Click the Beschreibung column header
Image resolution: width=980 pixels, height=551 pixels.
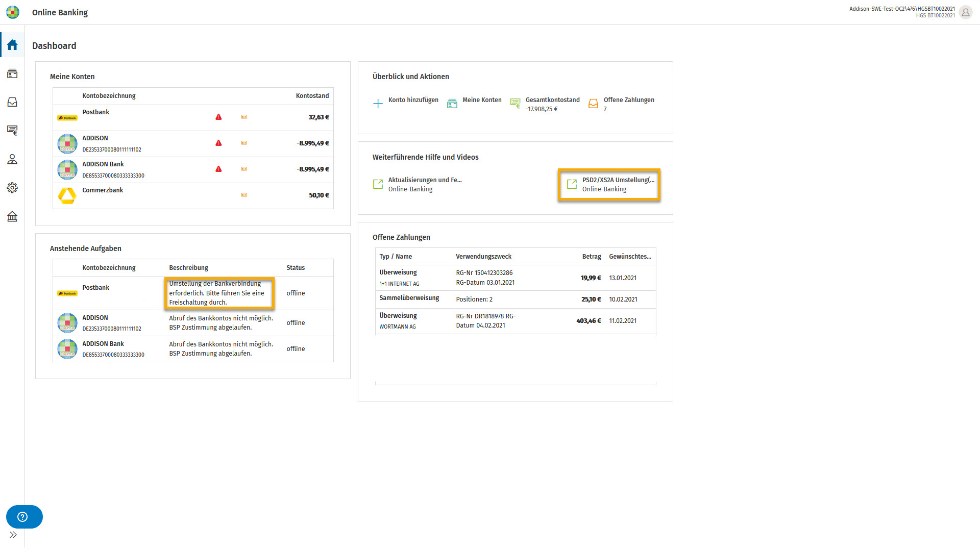(x=188, y=268)
